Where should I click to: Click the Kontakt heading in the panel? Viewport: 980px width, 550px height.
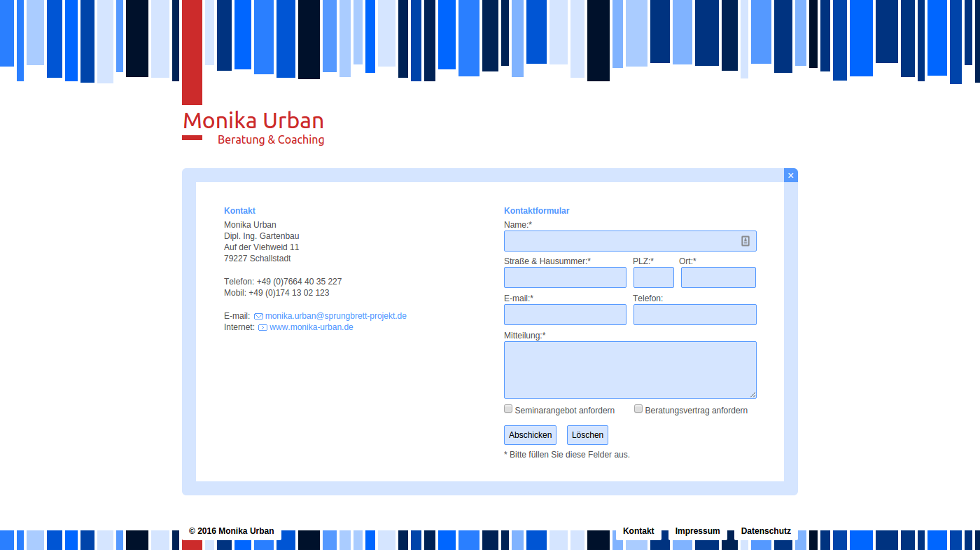[239, 211]
